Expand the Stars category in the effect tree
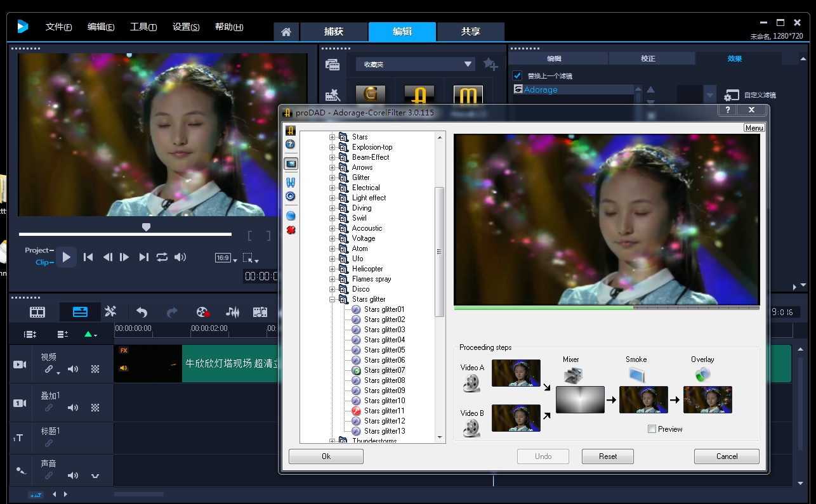Screen dimensions: 816x504 332,137
